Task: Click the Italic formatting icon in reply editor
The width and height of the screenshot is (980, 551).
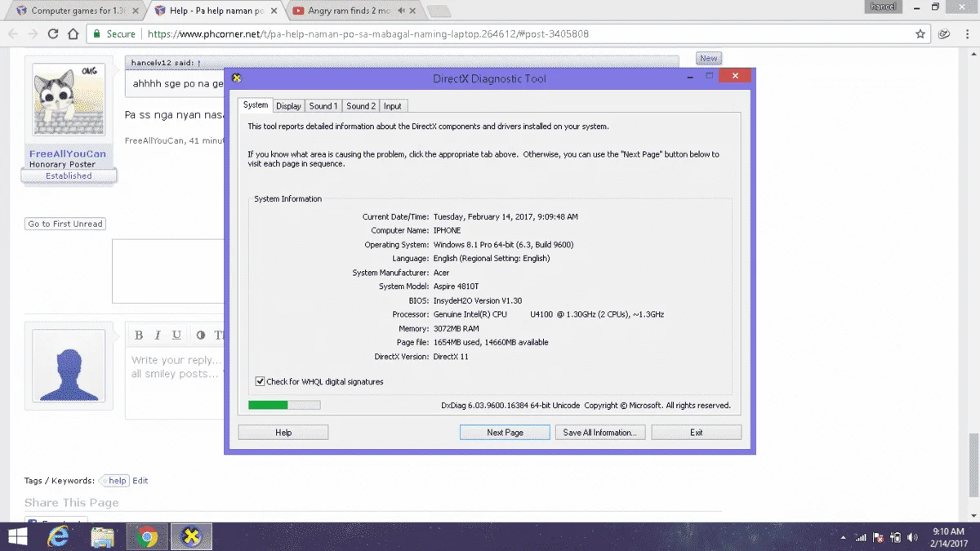Action: click(158, 335)
